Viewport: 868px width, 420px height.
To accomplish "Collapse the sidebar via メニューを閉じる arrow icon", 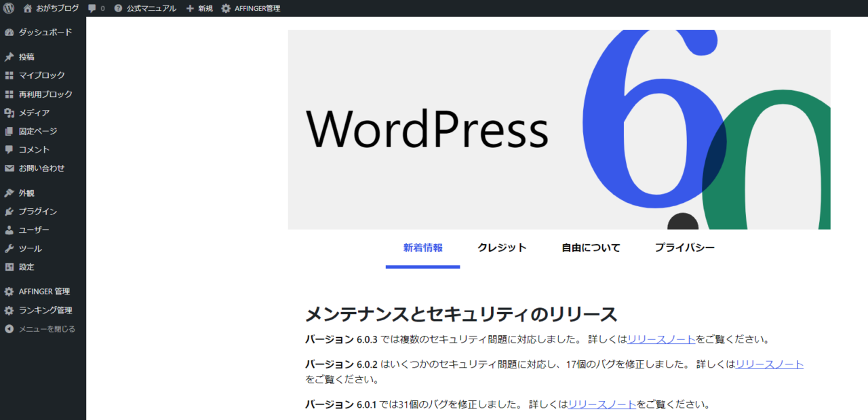I will pos(9,329).
